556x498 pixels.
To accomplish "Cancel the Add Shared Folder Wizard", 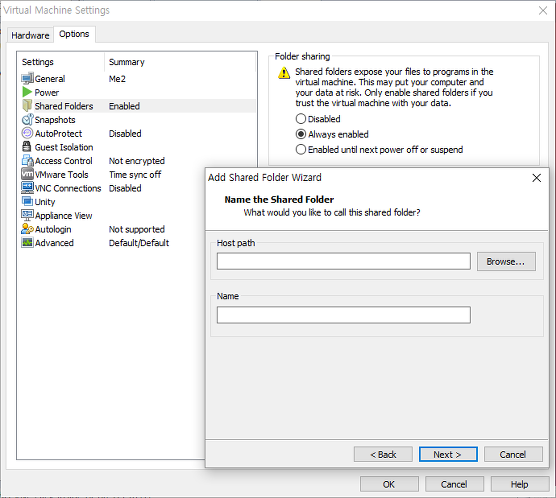I will [x=513, y=454].
